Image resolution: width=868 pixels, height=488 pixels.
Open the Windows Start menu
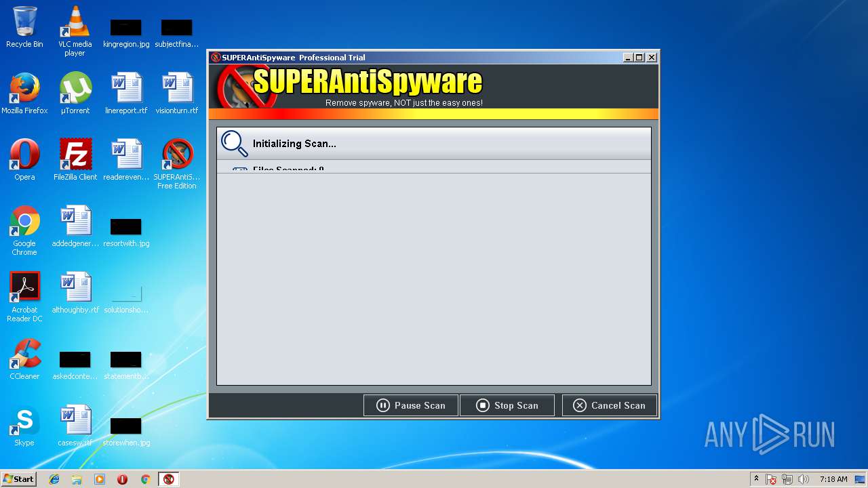[x=18, y=479]
